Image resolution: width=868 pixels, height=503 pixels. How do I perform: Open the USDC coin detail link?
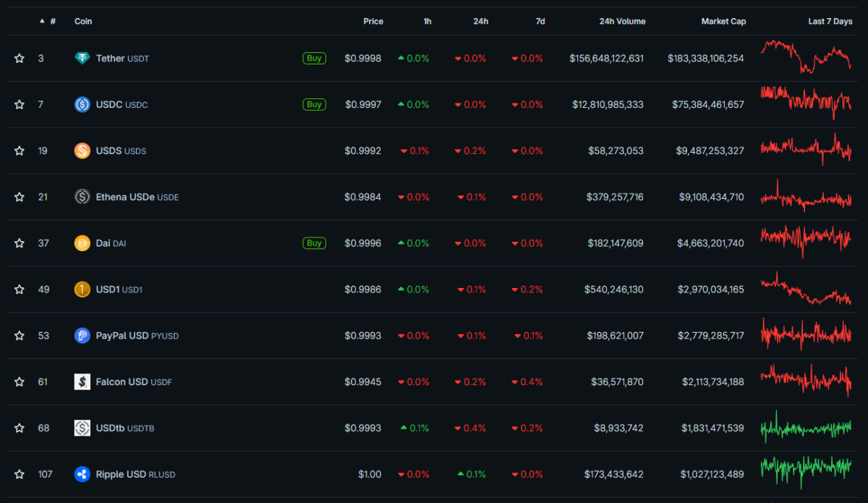coord(111,104)
